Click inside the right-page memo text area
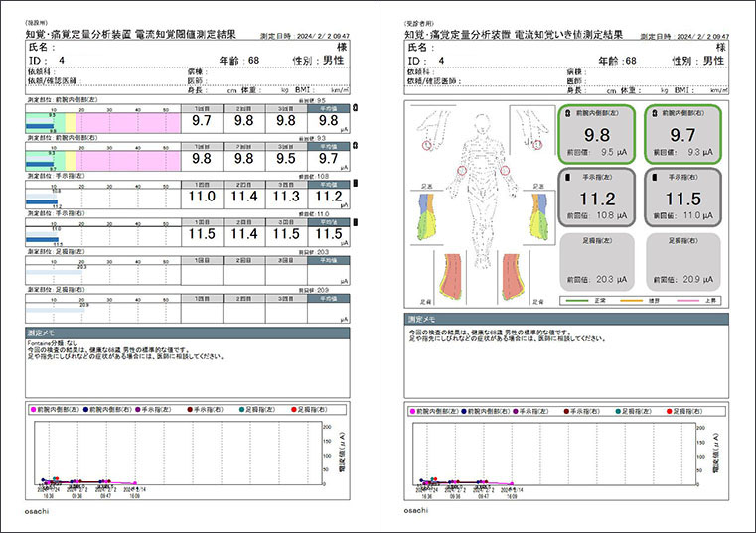Screen dimensions: 756x533 (x=566, y=361)
